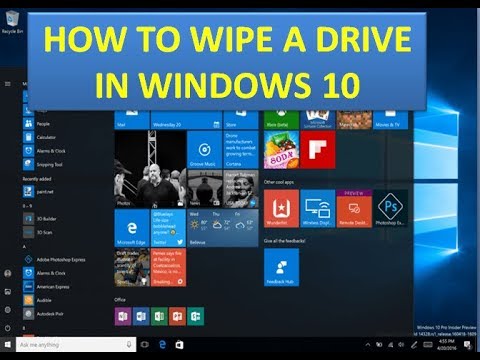Screen dimensions: 480x360
Task: Launch Calculator from the app list
Action: [x=46, y=137]
